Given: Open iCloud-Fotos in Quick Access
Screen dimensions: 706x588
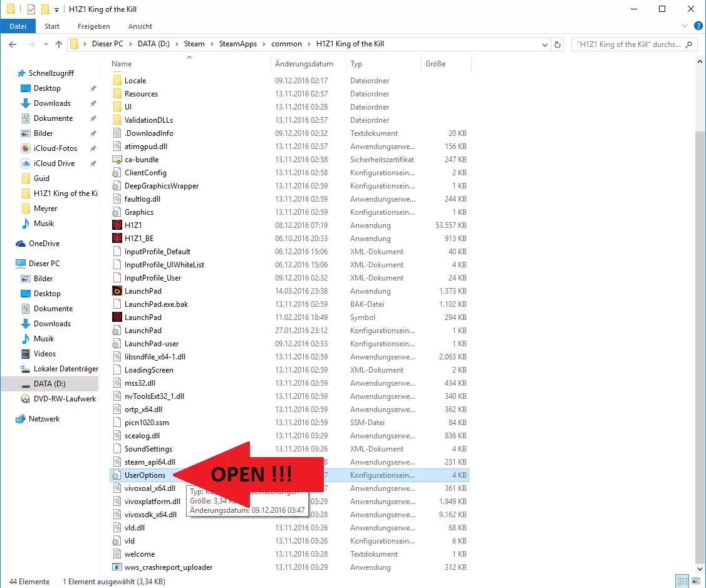Looking at the screenshot, I should pyautogui.click(x=55, y=148).
